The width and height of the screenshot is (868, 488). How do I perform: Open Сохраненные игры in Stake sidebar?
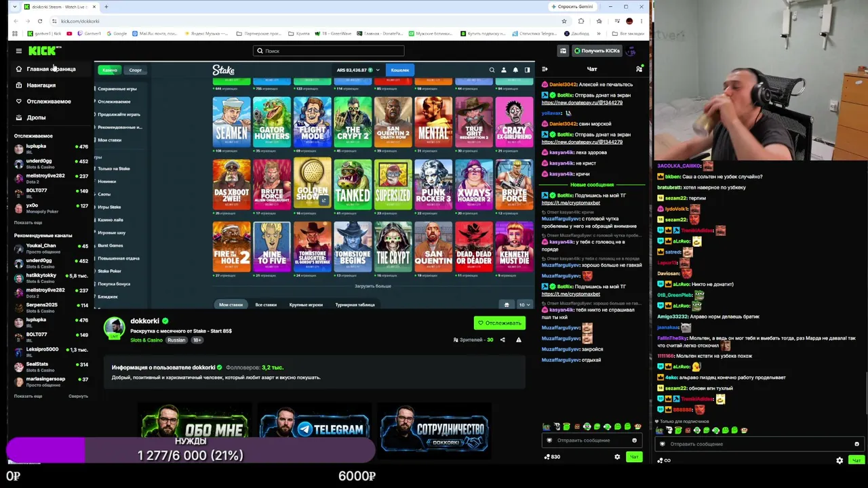(x=118, y=89)
